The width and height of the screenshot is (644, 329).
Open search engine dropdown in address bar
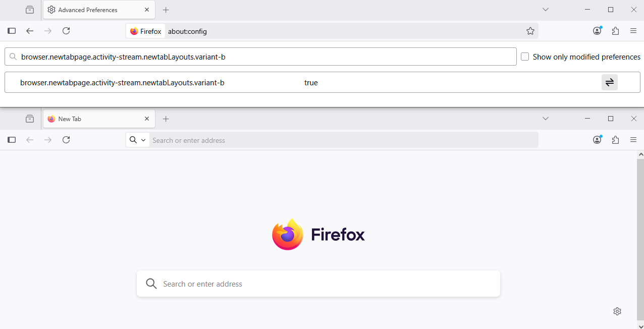pyautogui.click(x=137, y=140)
